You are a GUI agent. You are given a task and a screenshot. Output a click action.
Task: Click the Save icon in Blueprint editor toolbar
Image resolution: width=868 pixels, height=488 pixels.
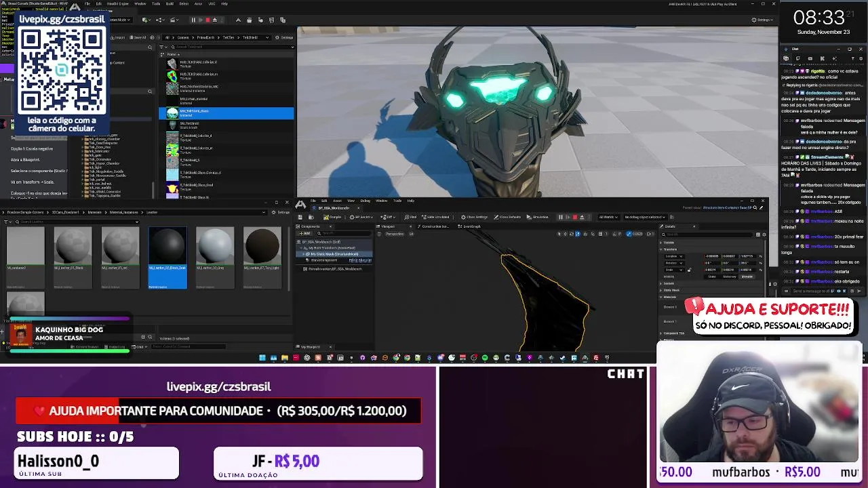(x=300, y=217)
